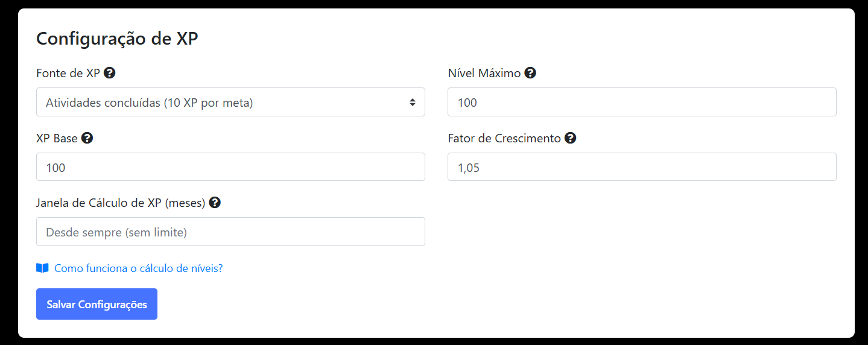Screen dimensions: 868x345
Task: Click the up-down arrow of Fonte de XP select
Action: [x=413, y=103]
